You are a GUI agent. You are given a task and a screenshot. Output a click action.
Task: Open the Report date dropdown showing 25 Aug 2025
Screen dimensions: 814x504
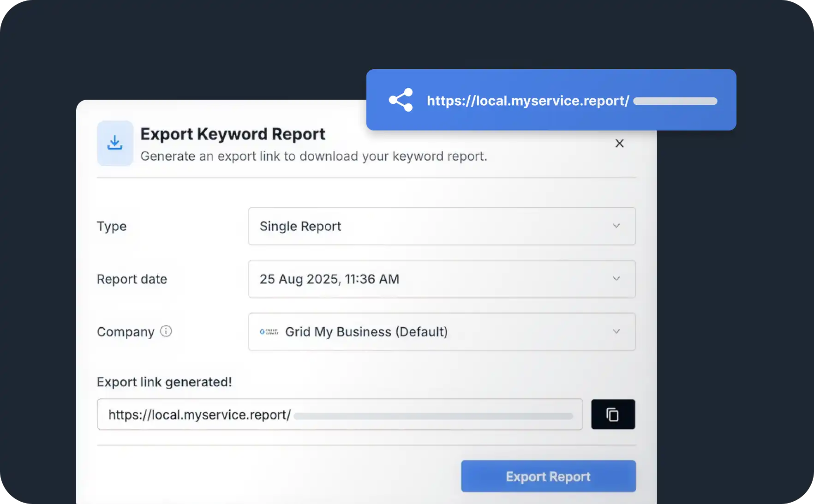pos(442,279)
